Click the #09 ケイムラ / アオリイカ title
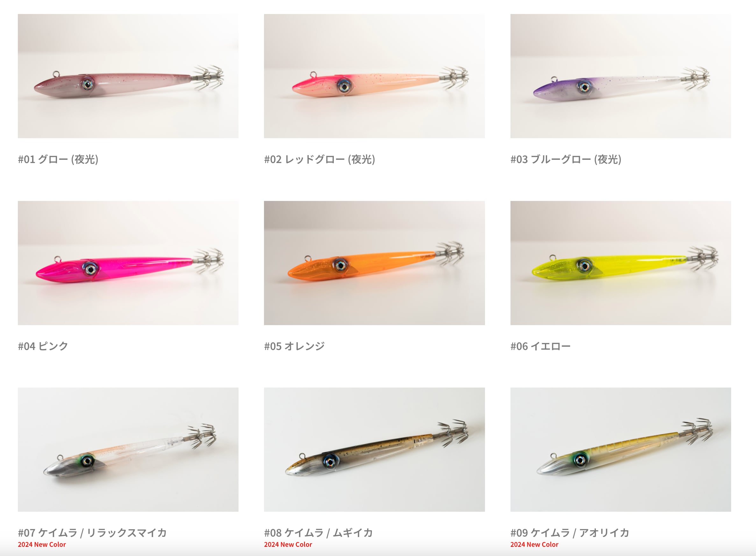756x556 pixels. coord(569,532)
